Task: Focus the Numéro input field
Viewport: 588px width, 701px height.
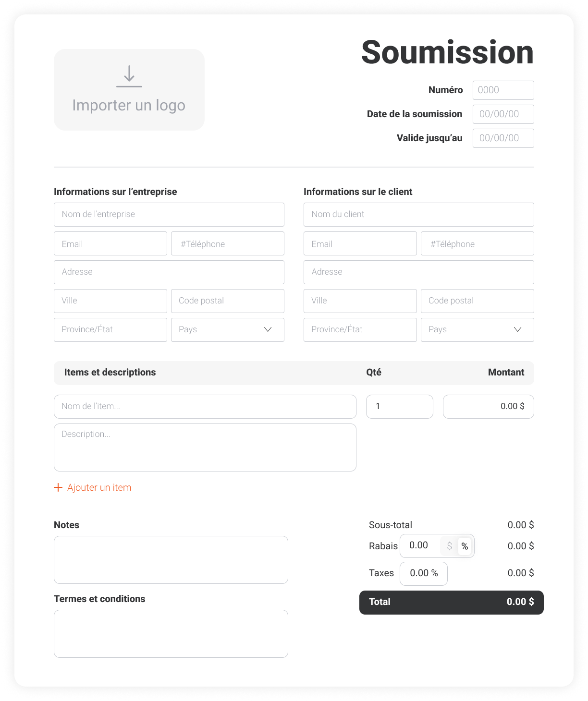Action: [x=503, y=90]
